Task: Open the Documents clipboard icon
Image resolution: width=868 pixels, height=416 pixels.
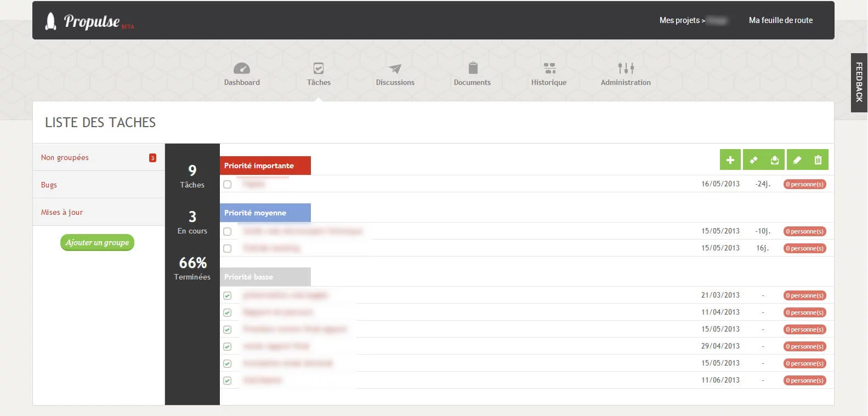Action: pos(473,68)
